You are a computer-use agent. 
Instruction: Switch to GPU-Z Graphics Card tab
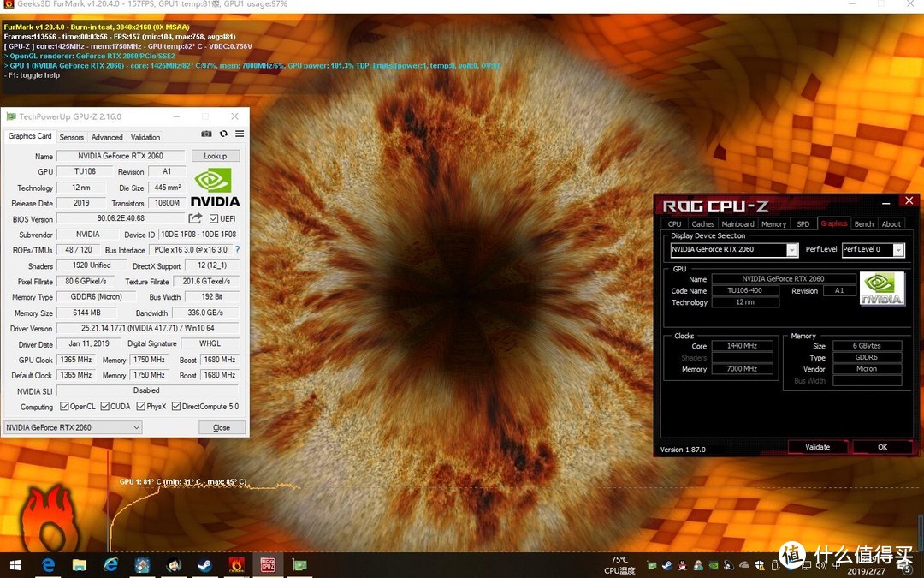[x=30, y=136]
